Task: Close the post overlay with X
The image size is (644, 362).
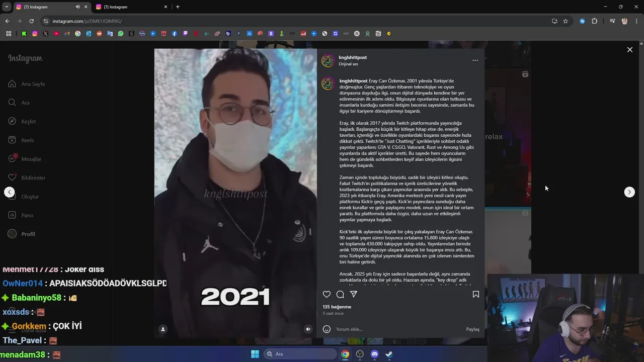Action: 629,50
